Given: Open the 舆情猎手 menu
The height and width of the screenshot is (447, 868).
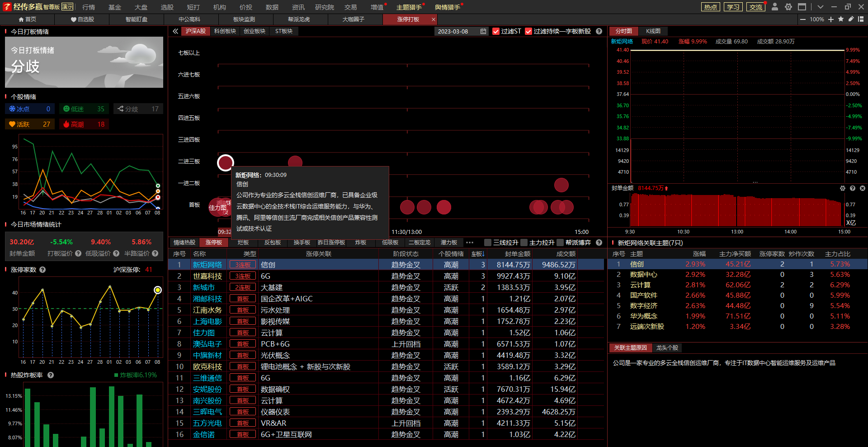Looking at the screenshot, I should click(x=448, y=7).
